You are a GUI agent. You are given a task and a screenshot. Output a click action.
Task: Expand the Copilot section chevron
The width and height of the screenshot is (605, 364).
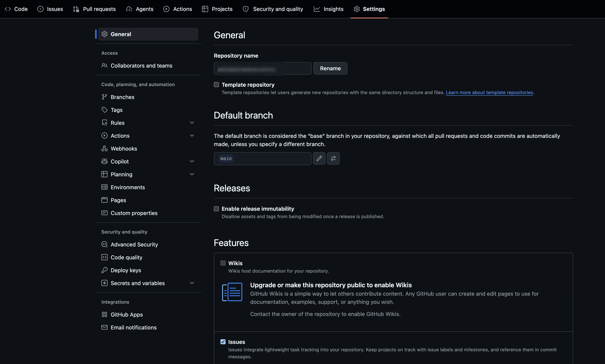192,161
